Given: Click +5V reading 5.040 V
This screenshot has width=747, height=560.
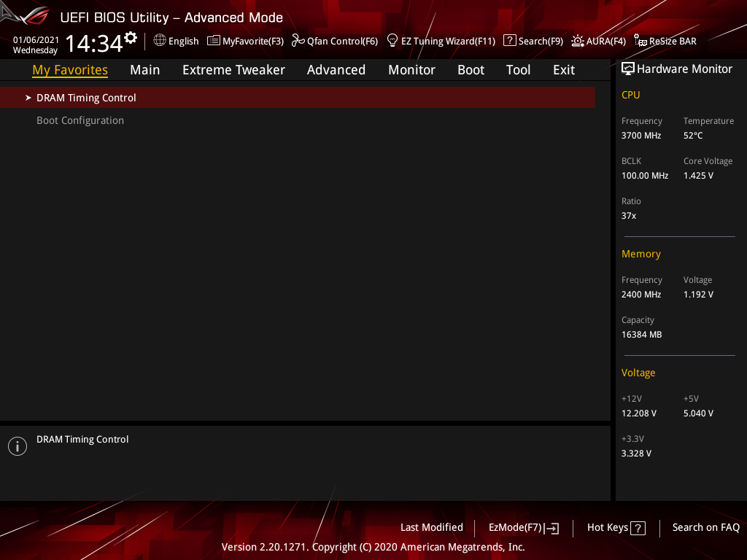Looking at the screenshot, I should (x=698, y=413).
